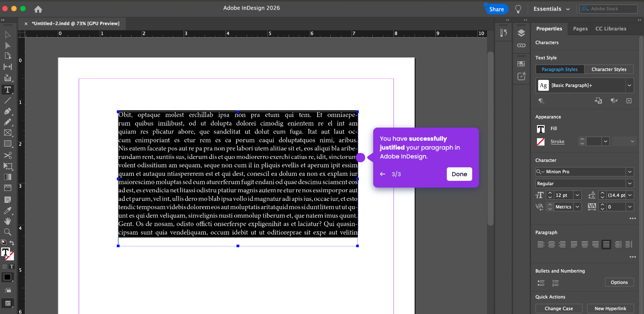Select the Pencil tool

pos(8,122)
